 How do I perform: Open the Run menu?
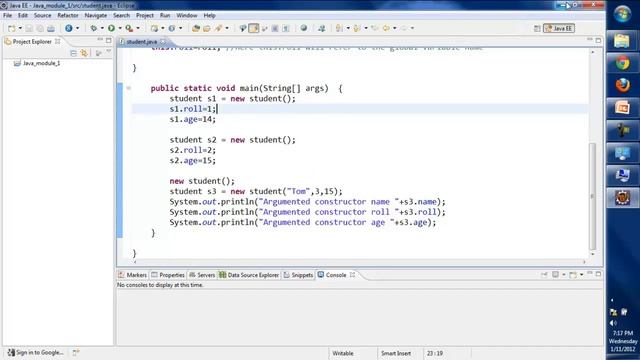tap(165, 16)
